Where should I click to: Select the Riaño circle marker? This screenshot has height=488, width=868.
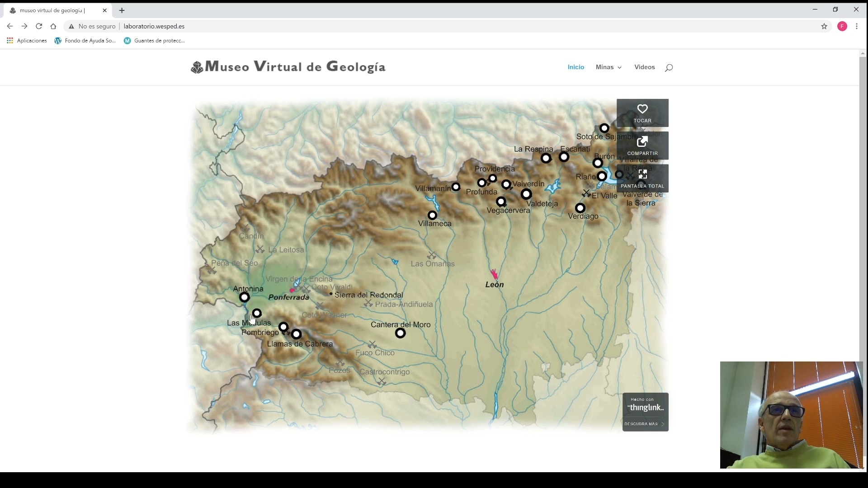point(602,176)
